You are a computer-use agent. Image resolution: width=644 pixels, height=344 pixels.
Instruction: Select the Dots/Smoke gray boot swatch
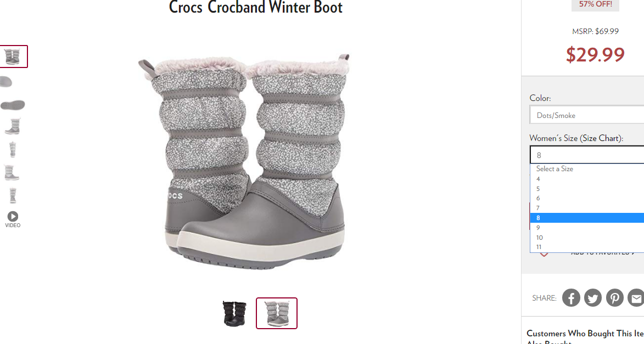(x=276, y=313)
